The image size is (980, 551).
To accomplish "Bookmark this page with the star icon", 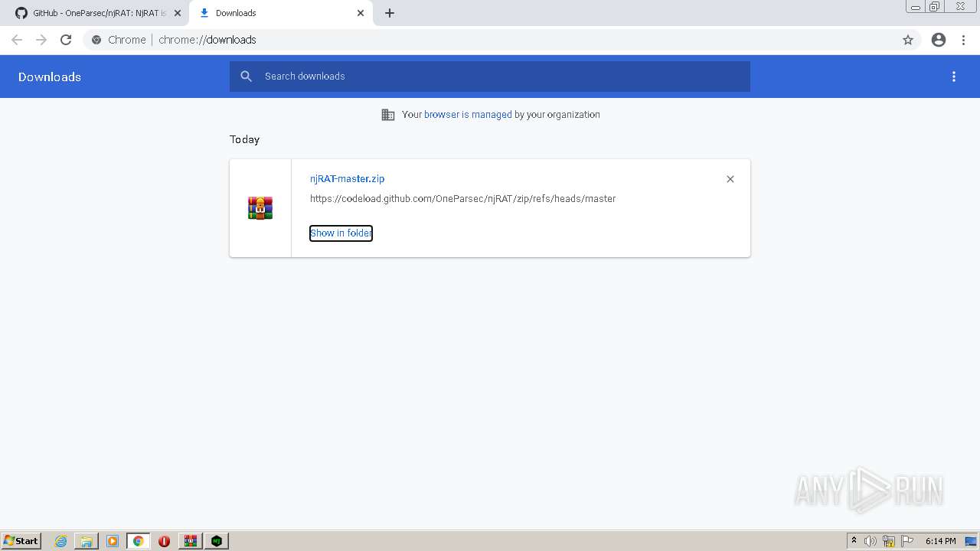I will point(908,40).
